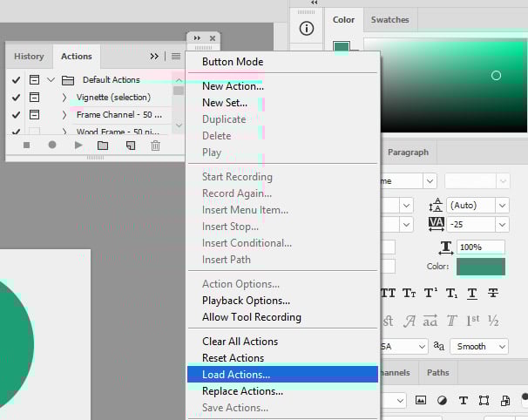Image resolution: width=528 pixels, height=420 pixels.
Task: Enable OpenType titling alternates
Action: tap(451, 321)
